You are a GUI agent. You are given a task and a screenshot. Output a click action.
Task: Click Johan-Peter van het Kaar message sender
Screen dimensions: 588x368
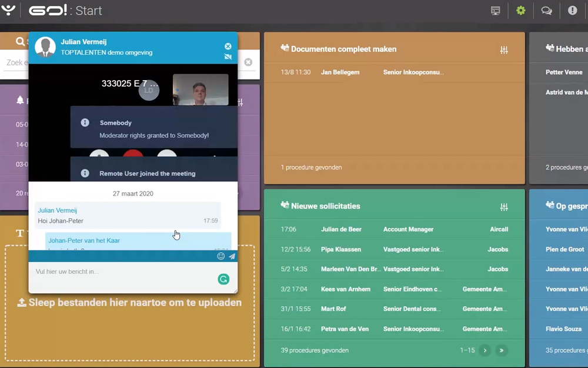[84, 240]
